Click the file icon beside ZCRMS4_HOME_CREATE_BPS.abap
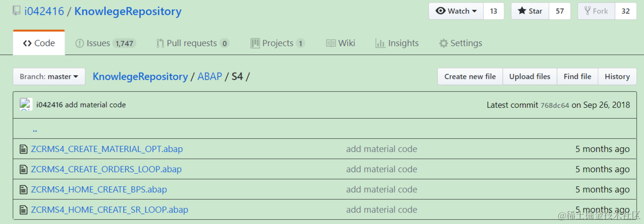Screen dimensions: 644x224 [23, 190]
